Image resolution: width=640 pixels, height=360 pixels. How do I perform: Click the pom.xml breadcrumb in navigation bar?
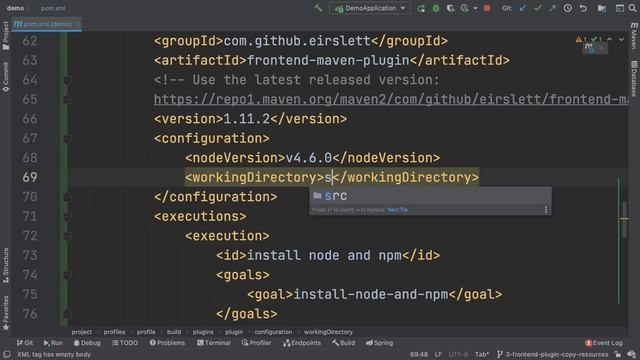pos(53,8)
